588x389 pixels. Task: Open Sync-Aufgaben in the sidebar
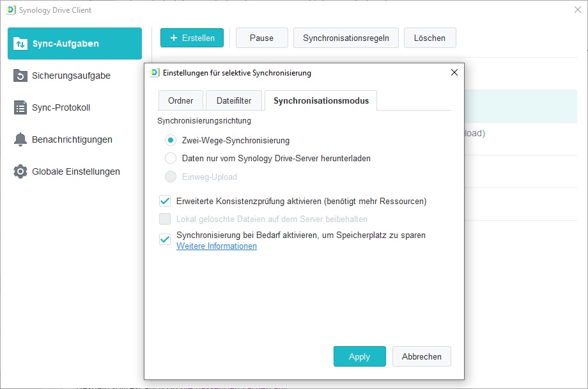[x=75, y=44]
